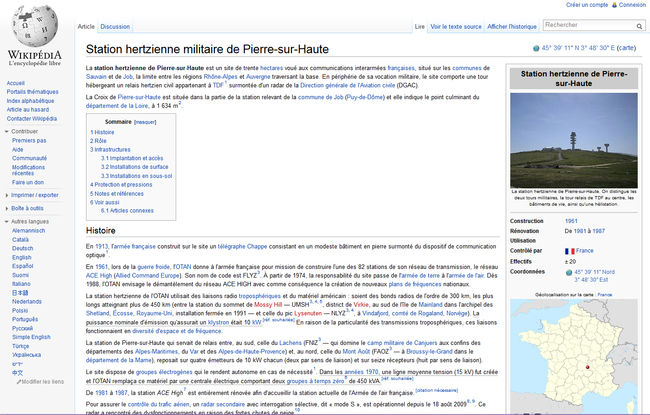
Task: Click the search magnifier icon
Action: [x=639, y=26]
